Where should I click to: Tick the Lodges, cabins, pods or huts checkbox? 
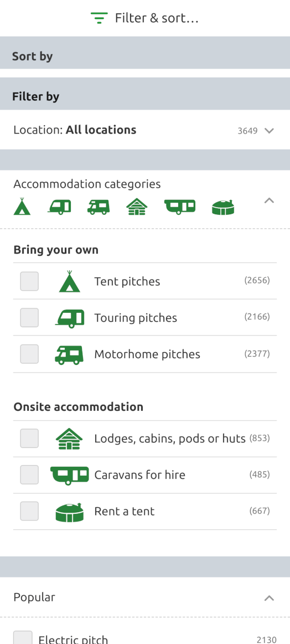click(x=29, y=438)
